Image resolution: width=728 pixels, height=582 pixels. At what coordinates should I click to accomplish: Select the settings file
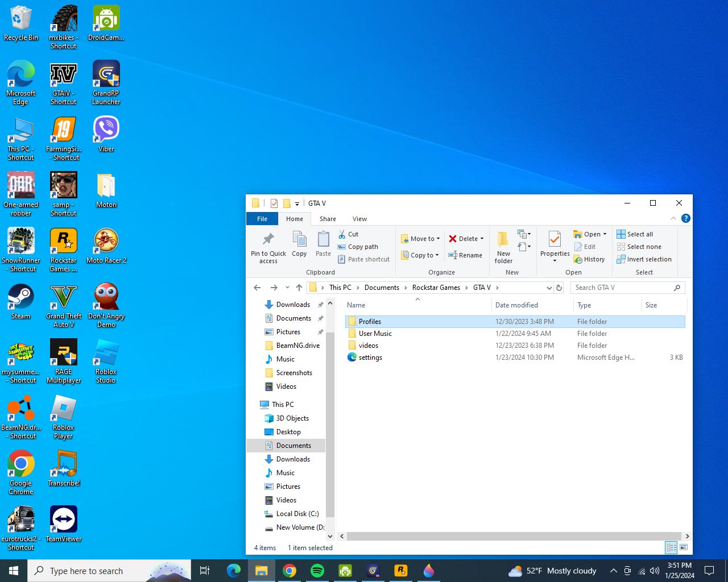point(515,357)
